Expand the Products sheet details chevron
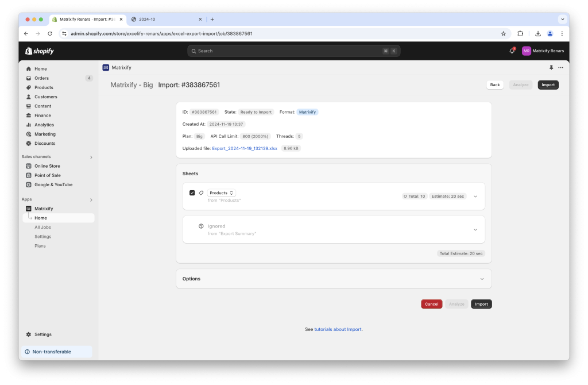The height and width of the screenshot is (385, 588). [x=475, y=196]
